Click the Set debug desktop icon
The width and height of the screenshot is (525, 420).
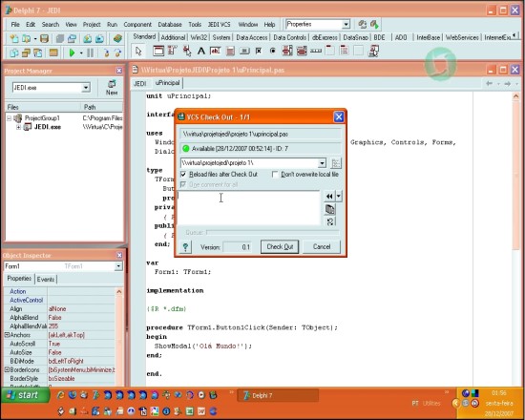point(374,24)
